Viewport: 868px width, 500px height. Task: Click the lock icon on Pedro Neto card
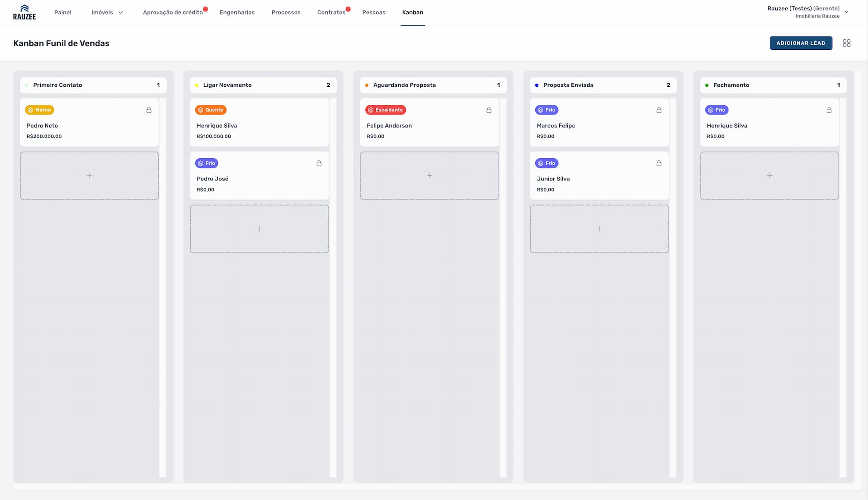point(149,110)
